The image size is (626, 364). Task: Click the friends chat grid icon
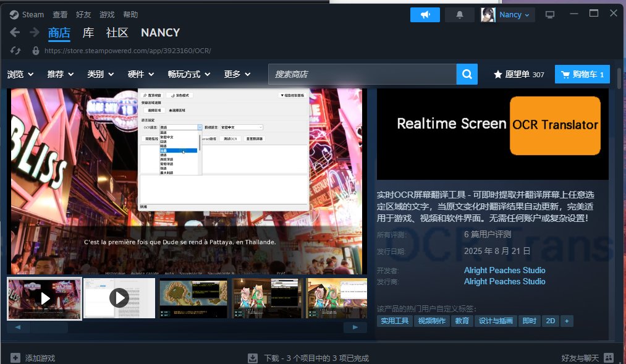click(609, 358)
